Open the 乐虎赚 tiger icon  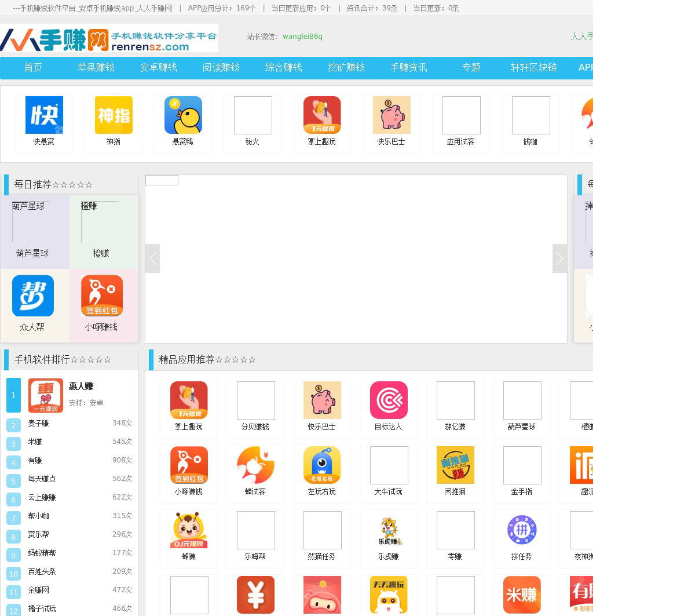pos(389,530)
